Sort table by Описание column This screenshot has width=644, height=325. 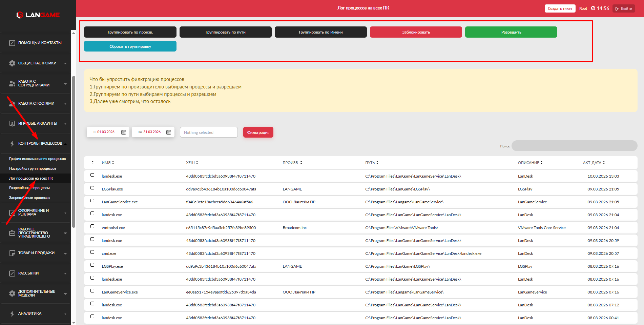tap(530, 163)
